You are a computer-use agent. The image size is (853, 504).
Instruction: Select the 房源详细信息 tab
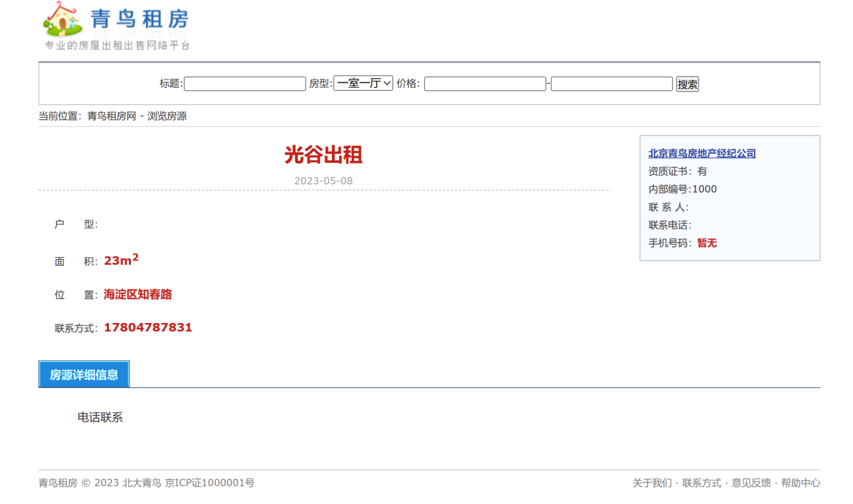pos(84,374)
